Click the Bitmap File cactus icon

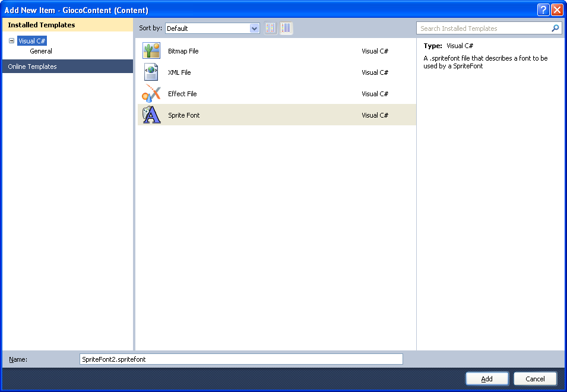151,50
